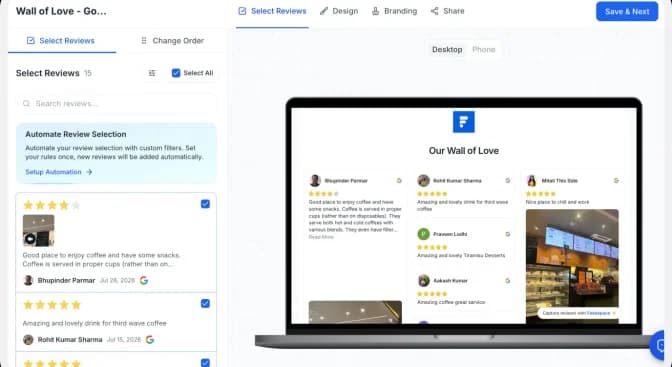Open the Setup Automation link
Screen dimensions: 672x367
pyautogui.click(x=53, y=172)
